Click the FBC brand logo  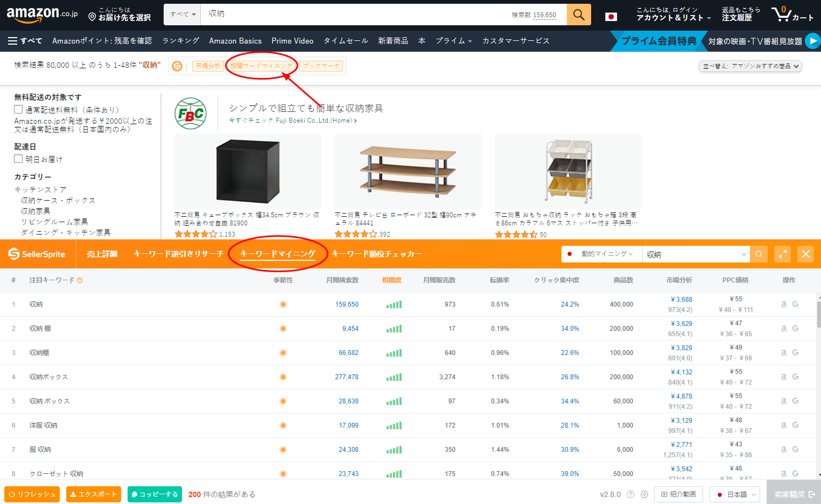tap(191, 113)
